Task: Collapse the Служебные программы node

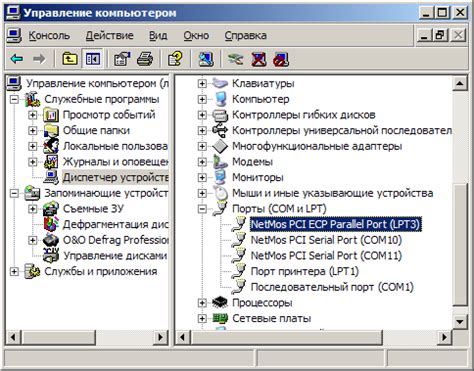Action: pos(14,99)
